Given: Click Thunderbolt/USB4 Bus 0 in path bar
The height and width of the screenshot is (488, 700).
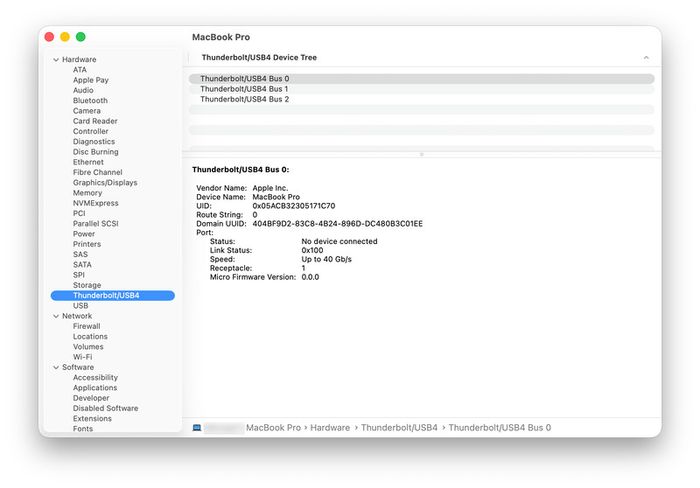Looking at the screenshot, I should [x=500, y=428].
